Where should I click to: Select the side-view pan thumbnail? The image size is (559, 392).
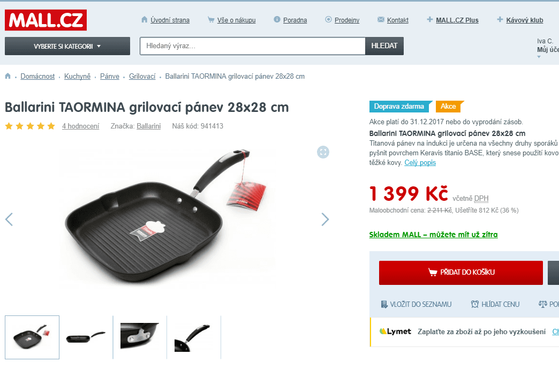86,337
